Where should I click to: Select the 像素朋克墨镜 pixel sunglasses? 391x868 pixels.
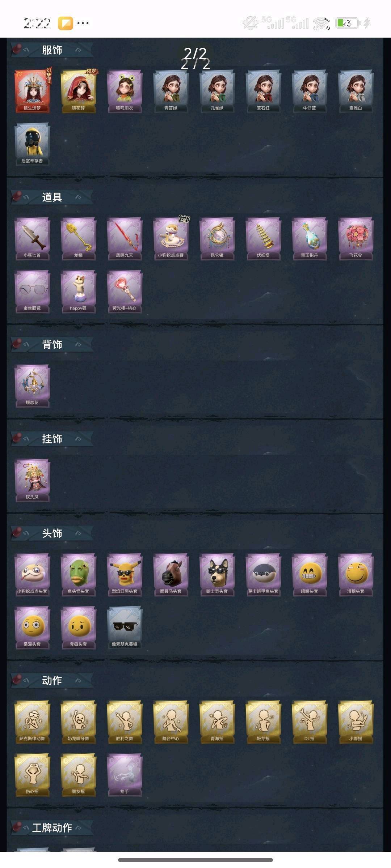coord(125,627)
